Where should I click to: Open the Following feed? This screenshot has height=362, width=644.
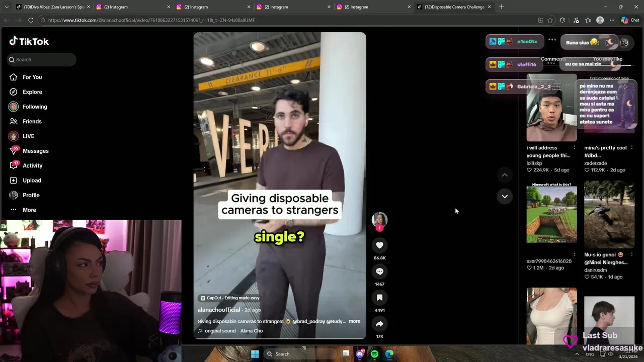pyautogui.click(x=28, y=107)
